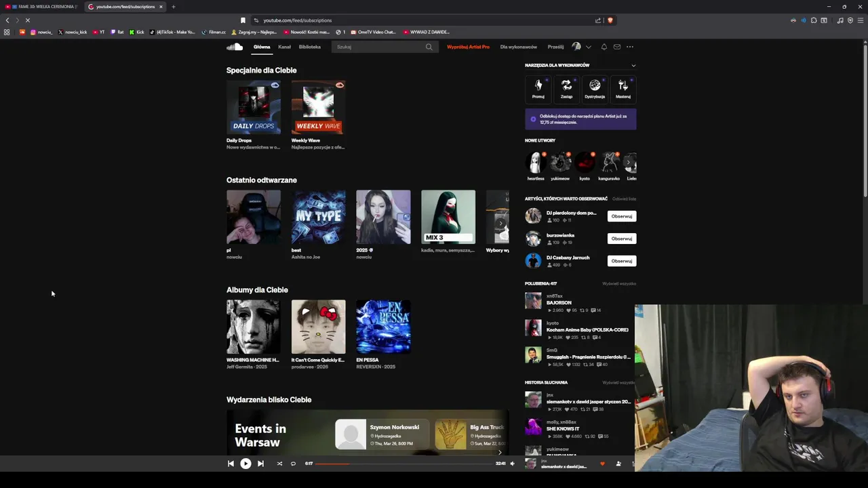Open the EN PESSA album cover
868x488 pixels.
coord(383,327)
